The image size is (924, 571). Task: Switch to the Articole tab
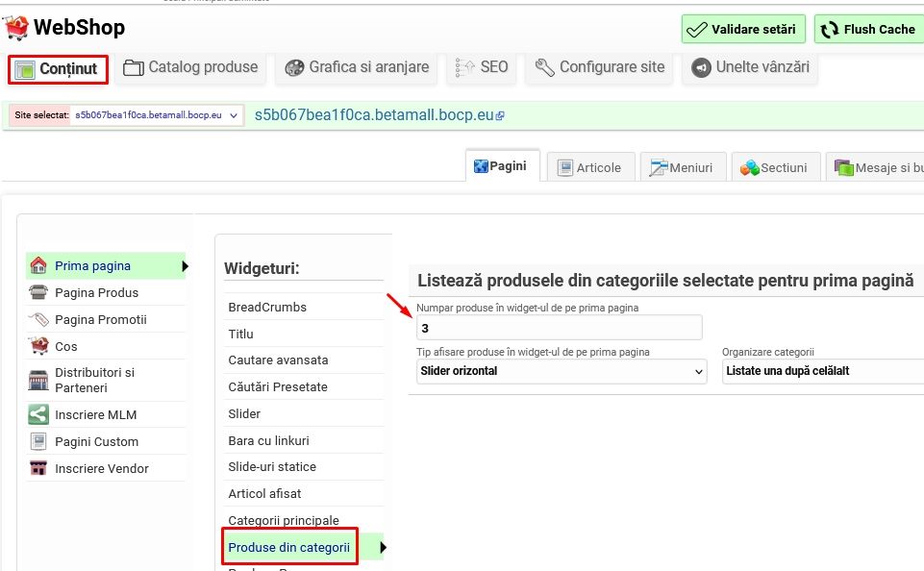589,167
